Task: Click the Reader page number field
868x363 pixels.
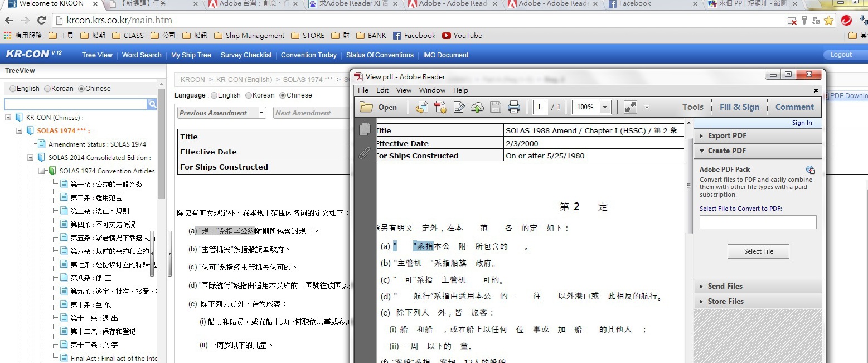Action: tap(540, 107)
